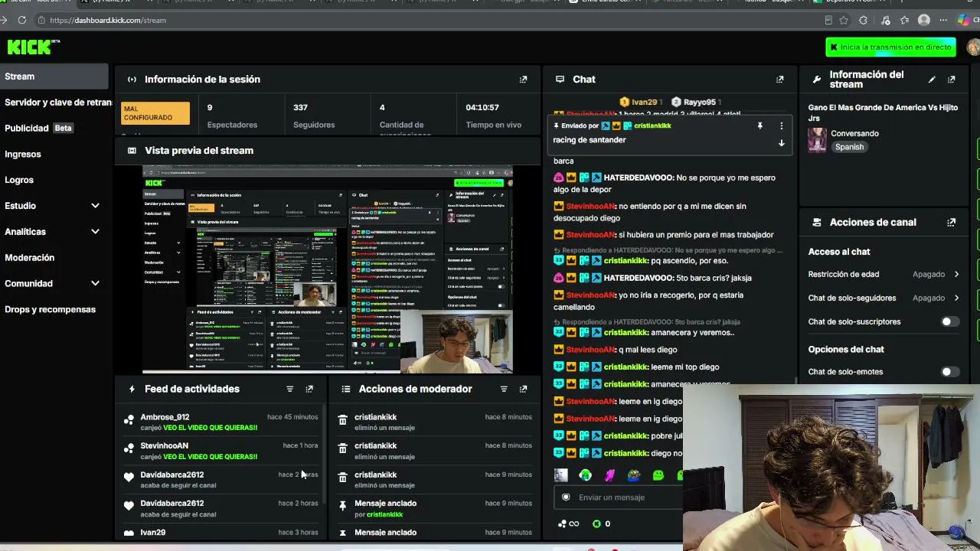
Task: Open the Acciones de moderador filter
Action: point(504,390)
